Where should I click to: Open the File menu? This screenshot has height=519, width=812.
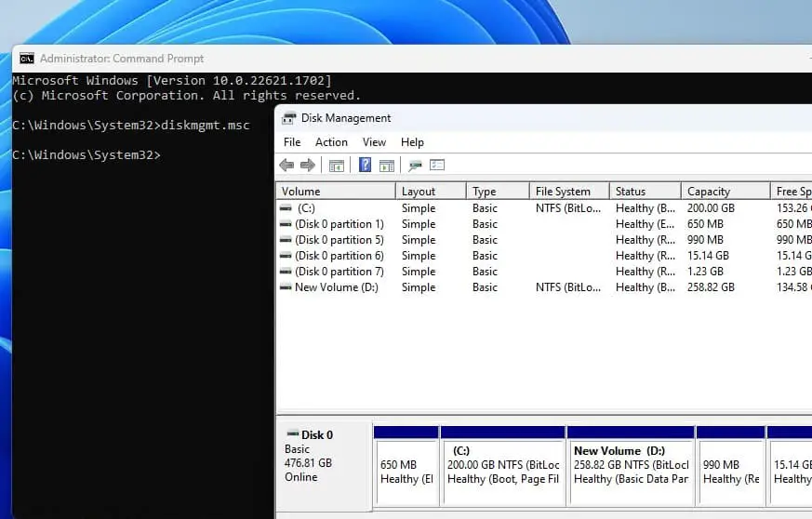[292, 142]
